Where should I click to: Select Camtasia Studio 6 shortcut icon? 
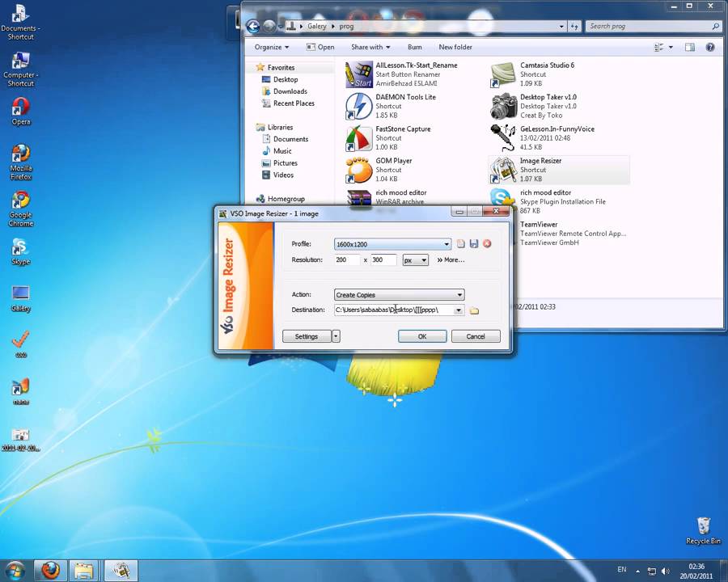tap(504, 74)
